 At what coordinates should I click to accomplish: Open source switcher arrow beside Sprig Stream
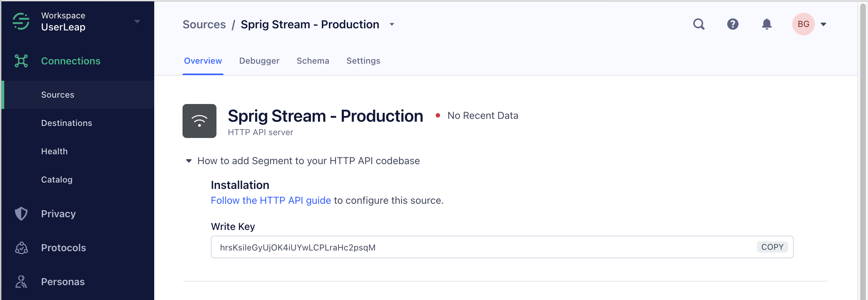[392, 24]
